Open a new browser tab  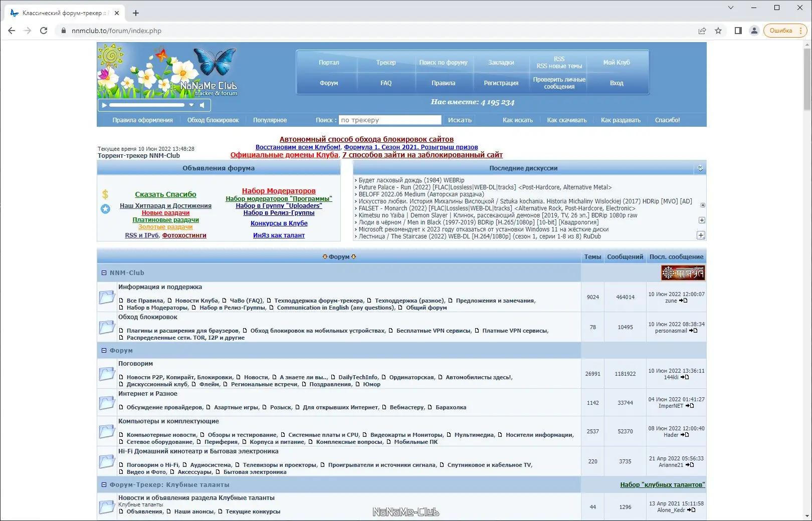pos(136,13)
